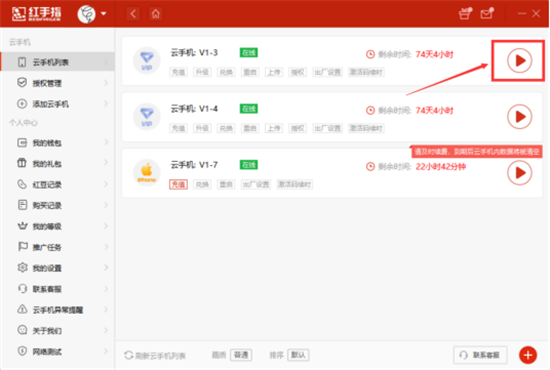
Task: Launch cloud phone V1-7 play button
Action: 519,173
